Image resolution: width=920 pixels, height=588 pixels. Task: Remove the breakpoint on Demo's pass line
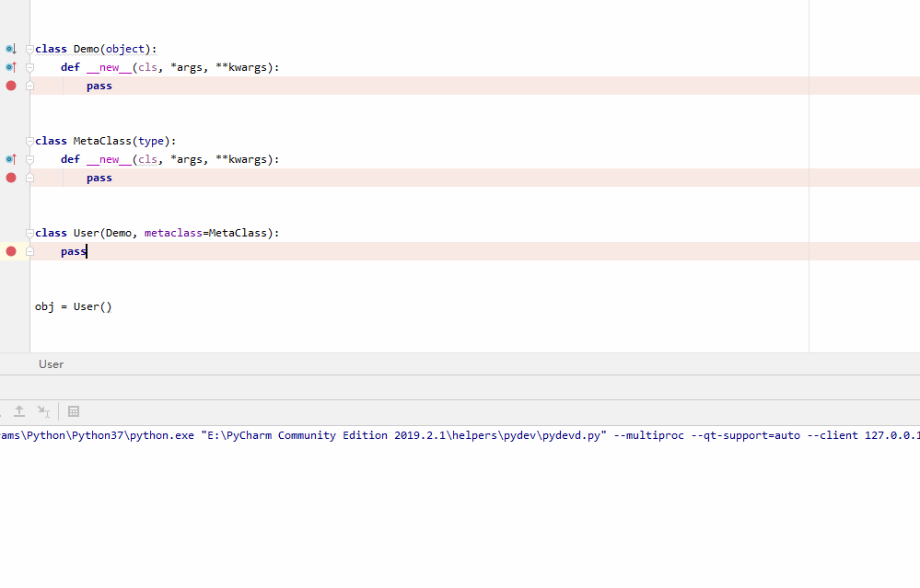pyautogui.click(x=11, y=86)
